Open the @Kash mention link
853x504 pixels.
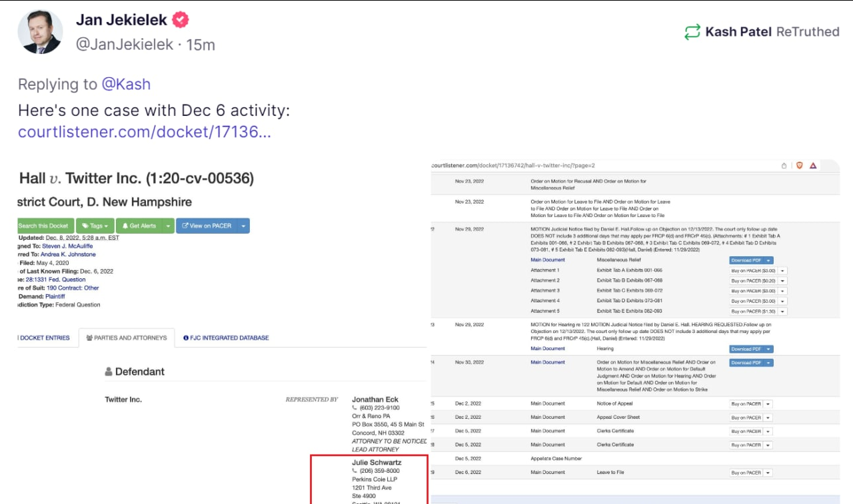(x=126, y=84)
